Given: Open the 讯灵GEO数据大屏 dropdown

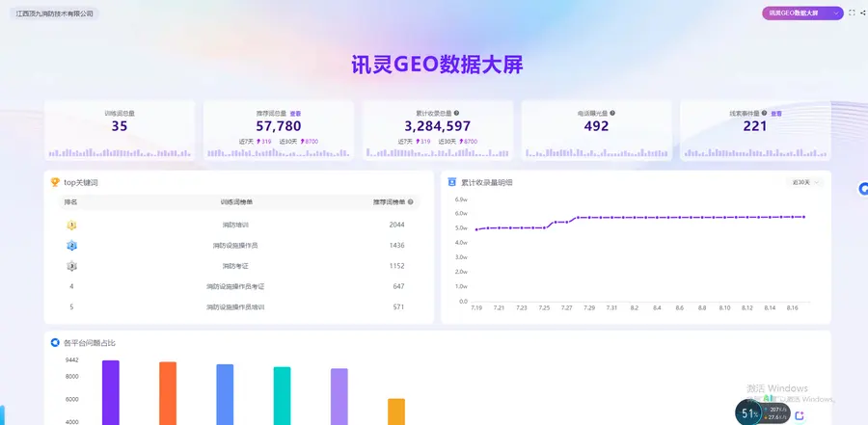Looking at the screenshot, I should [802, 13].
